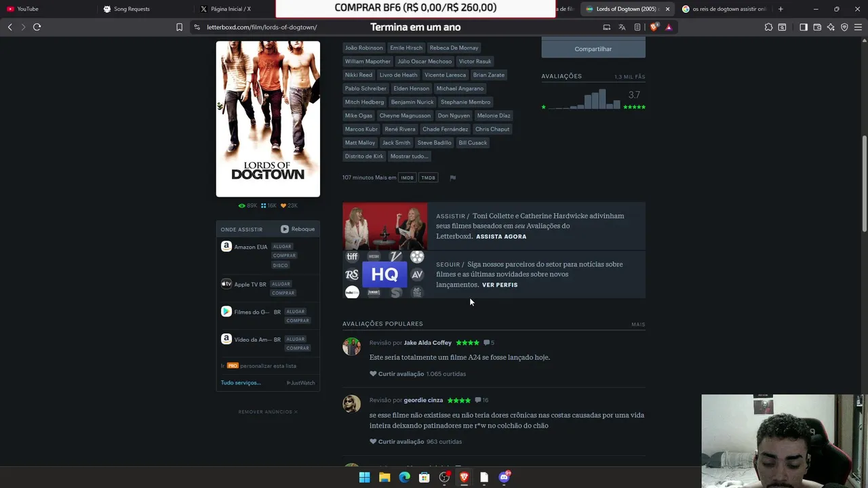Click the page vertical scrollbar

[x=864, y=184]
